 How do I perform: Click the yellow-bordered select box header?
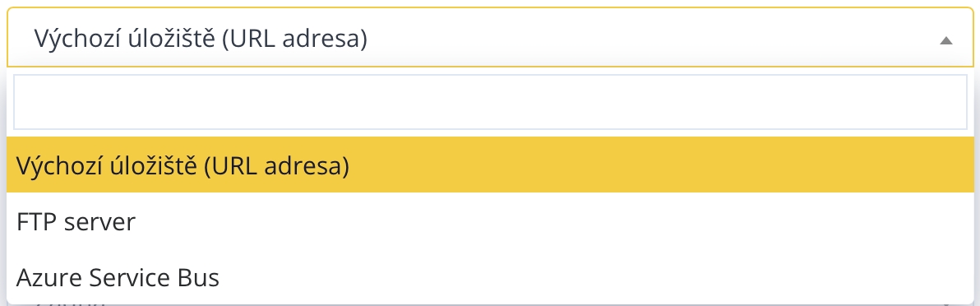(490, 38)
